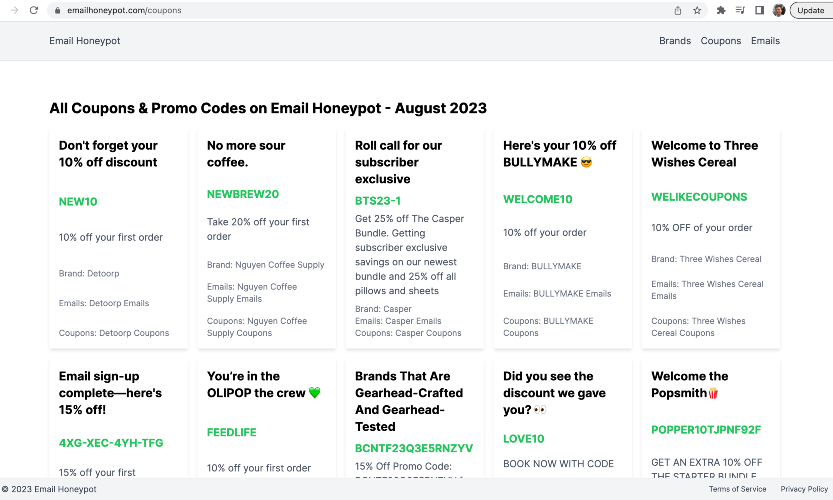Bookmark this page with the star icon
Screen dimensions: 833x500
(x=697, y=10)
